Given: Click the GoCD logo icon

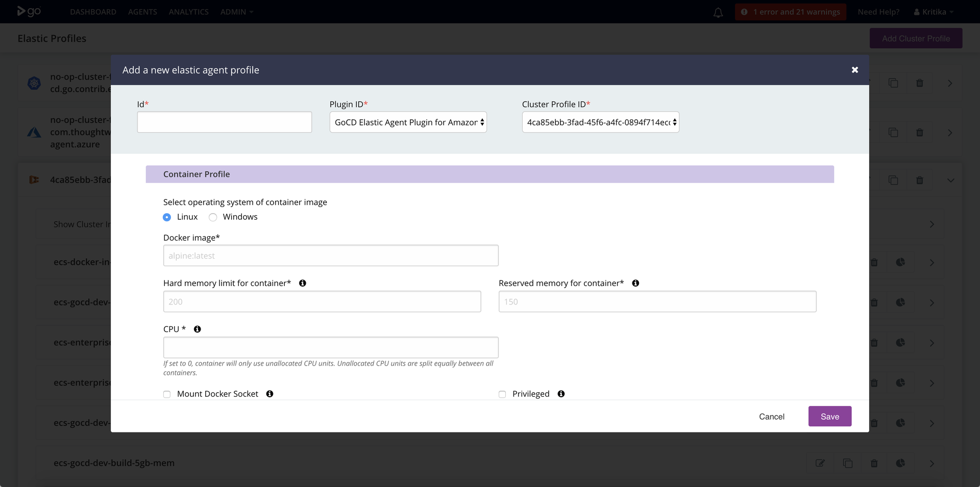Looking at the screenshot, I should [x=29, y=11].
